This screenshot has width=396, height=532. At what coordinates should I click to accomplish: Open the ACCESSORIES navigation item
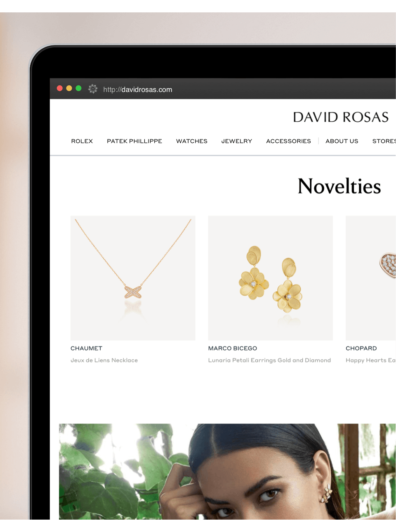[288, 141]
